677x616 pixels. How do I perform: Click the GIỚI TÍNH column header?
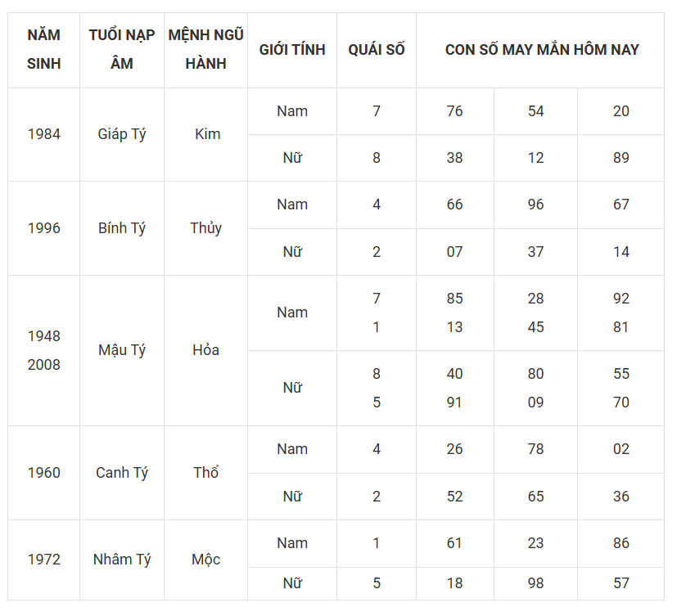tap(292, 50)
